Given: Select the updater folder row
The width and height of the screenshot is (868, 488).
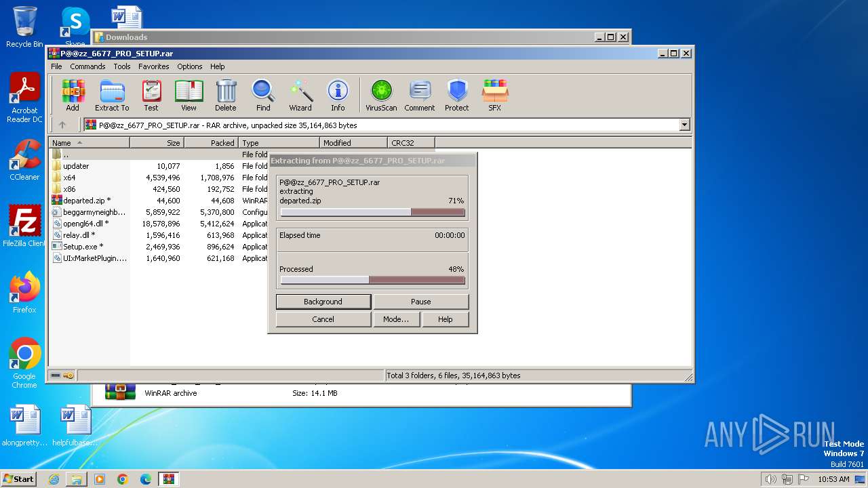Looking at the screenshot, I should click(159, 166).
